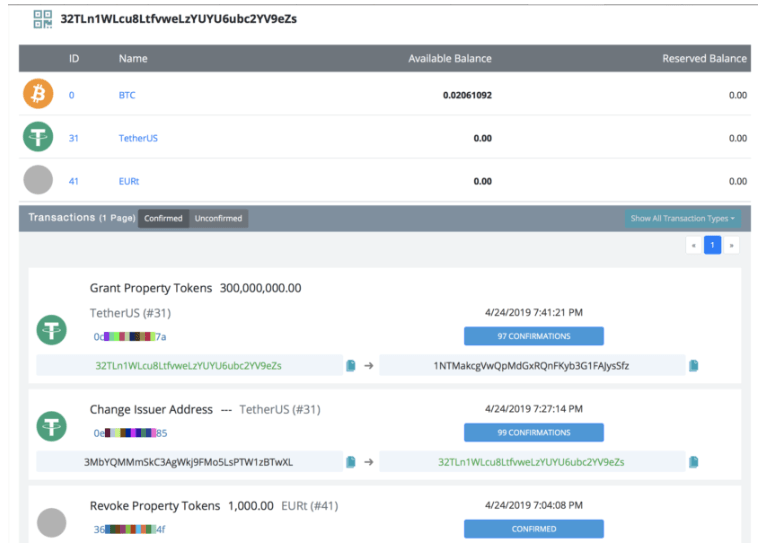
Task: Copy sender address 32TLn1 in Grant transaction
Action: (351, 365)
